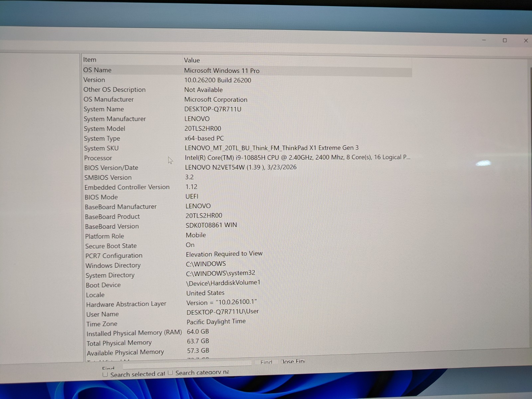Select the Boot Device row label
The width and height of the screenshot is (532, 399).
coord(103,285)
